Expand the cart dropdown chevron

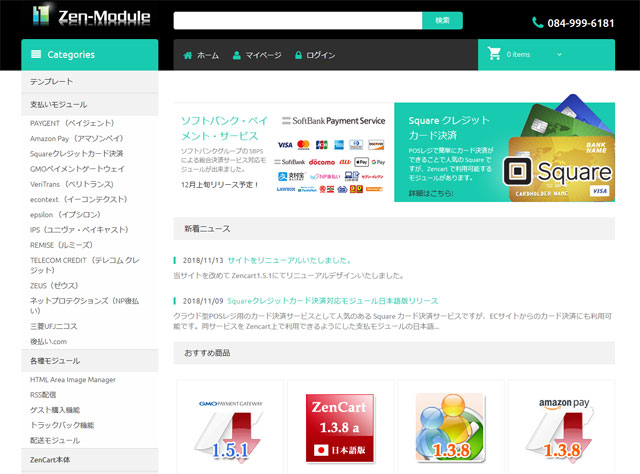[x=559, y=54]
